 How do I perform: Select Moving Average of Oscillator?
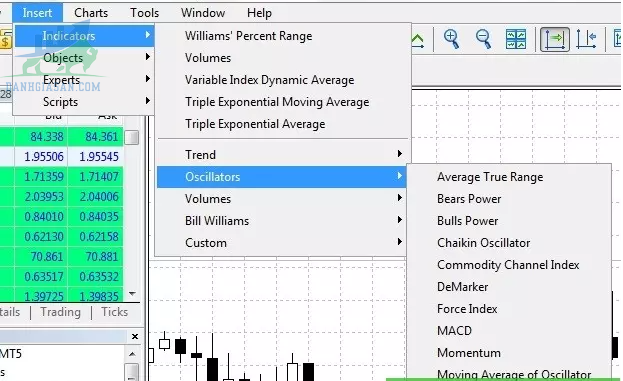coord(509,373)
